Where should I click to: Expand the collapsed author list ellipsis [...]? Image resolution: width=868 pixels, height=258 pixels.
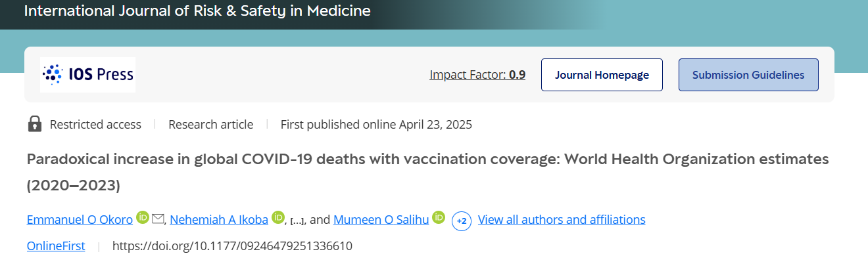[x=297, y=221]
